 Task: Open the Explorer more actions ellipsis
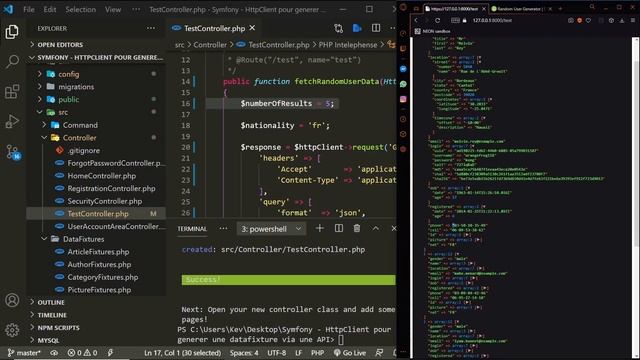pos(151,28)
